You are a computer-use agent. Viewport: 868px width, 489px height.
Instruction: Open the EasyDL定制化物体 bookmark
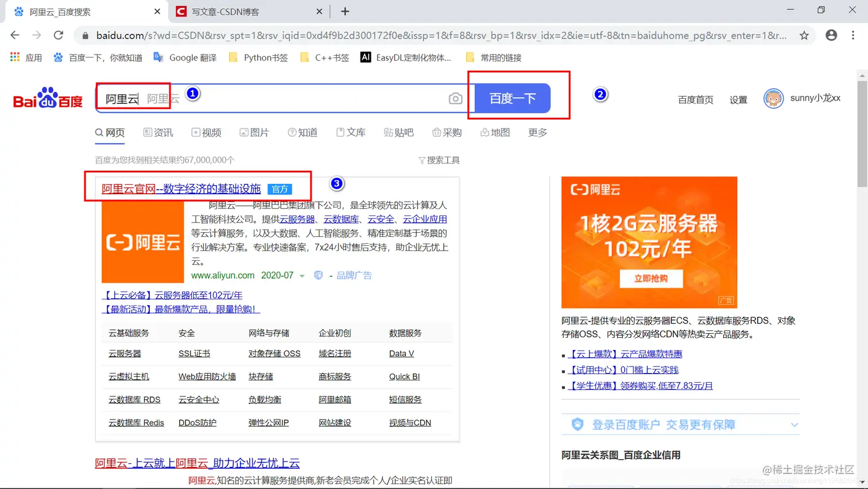[x=406, y=57]
